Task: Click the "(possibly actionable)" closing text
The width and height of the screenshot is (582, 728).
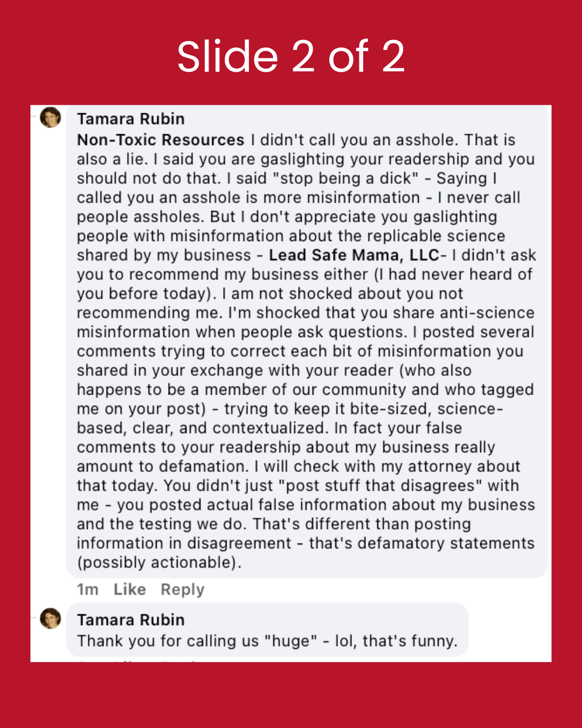Action: (x=159, y=562)
